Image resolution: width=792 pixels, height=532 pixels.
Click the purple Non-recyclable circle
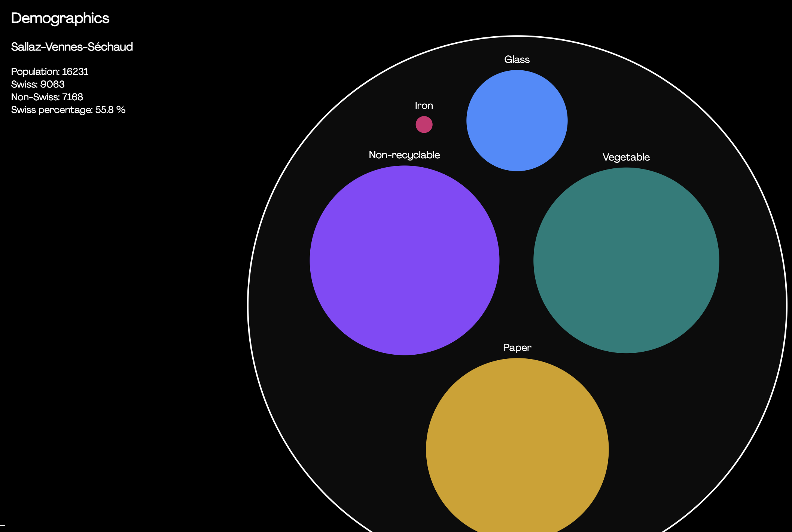tap(405, 260)
